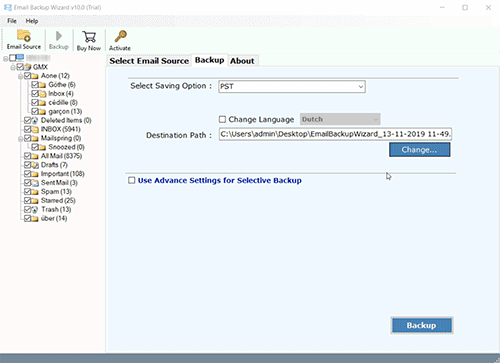Click the Deleted Items folder icon

35,120
